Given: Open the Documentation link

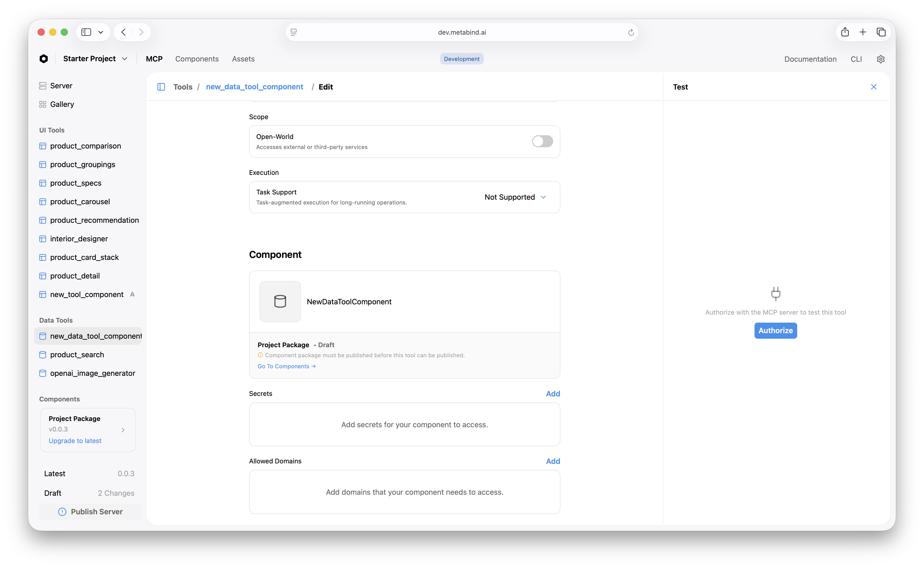Looking at the screenshot, I should tap(810, 59).
